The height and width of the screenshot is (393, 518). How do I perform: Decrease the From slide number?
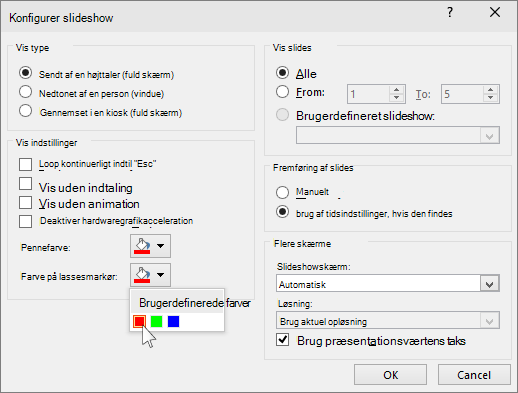(396, 98)
